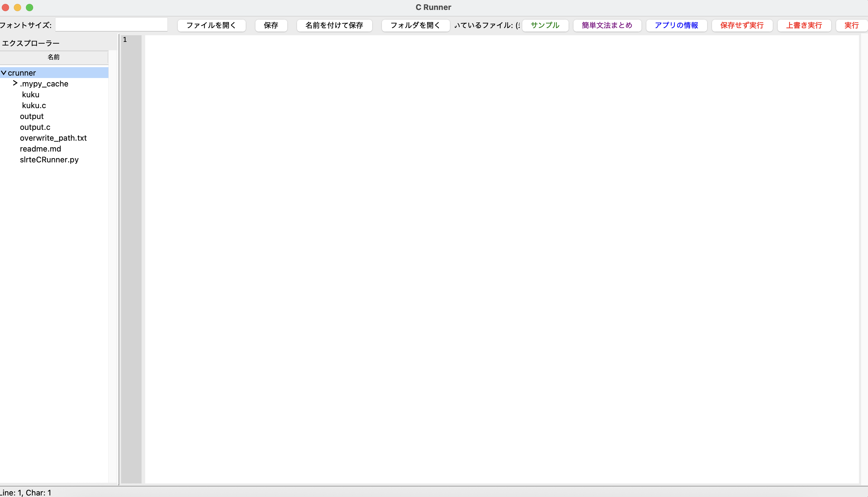Run without saving via 保存せず実行

point(742,25)
